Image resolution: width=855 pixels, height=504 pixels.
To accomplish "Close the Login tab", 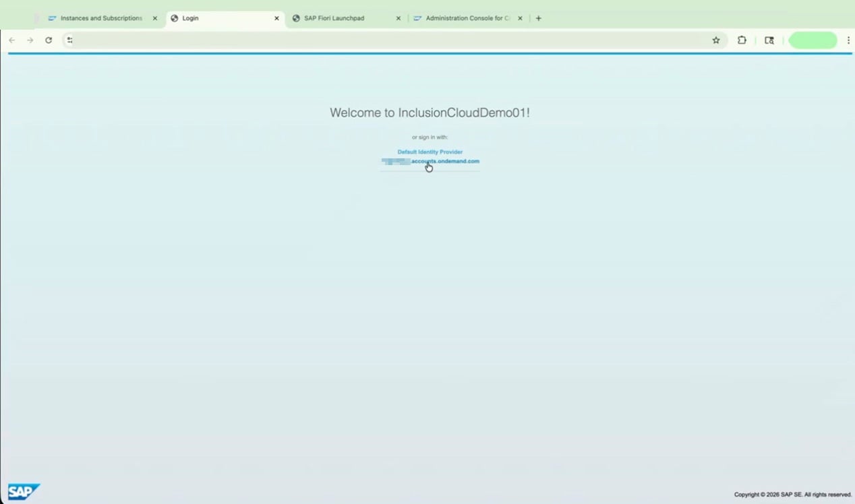I will tap(276, 18).
